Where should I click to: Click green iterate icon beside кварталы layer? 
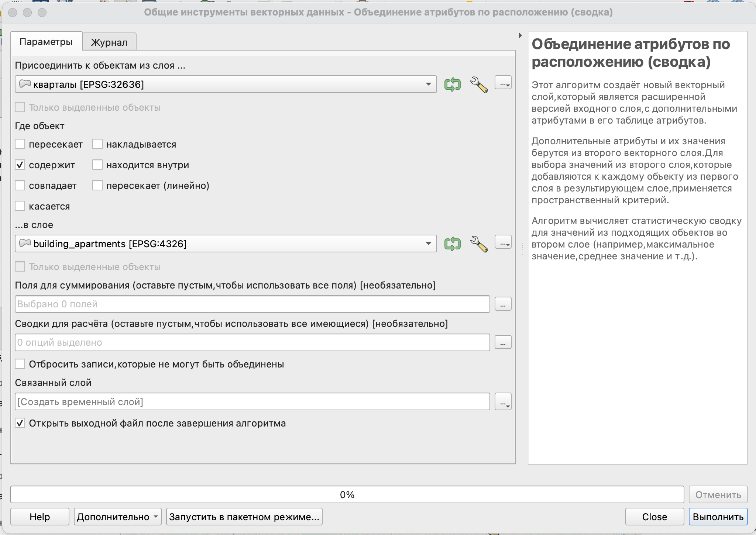pos(452,84)
